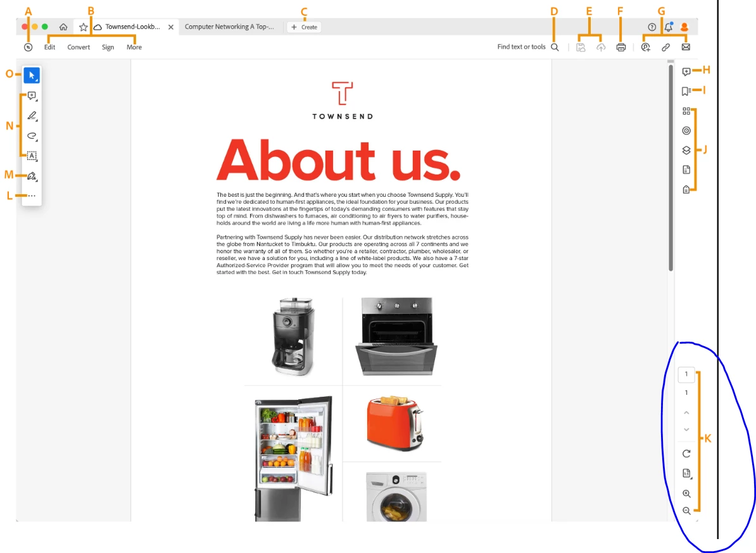Copy a link to the file
The height and width of the screenshot is (553, 756).
tap(666, 47)
